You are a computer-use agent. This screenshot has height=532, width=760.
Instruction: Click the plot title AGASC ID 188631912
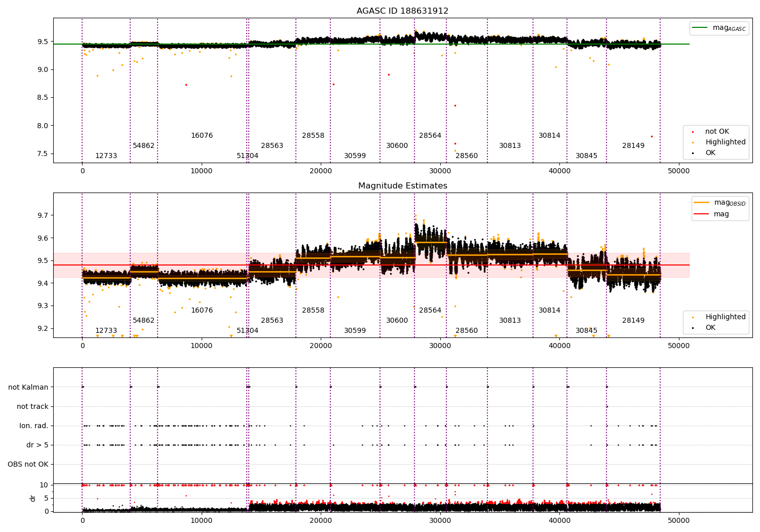tap(402, 11)
